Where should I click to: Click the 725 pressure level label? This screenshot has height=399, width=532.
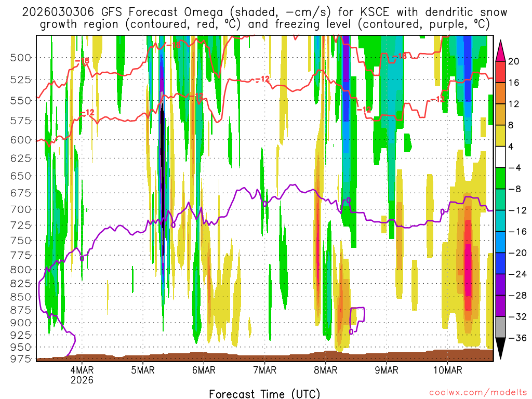tap(20, 225)
